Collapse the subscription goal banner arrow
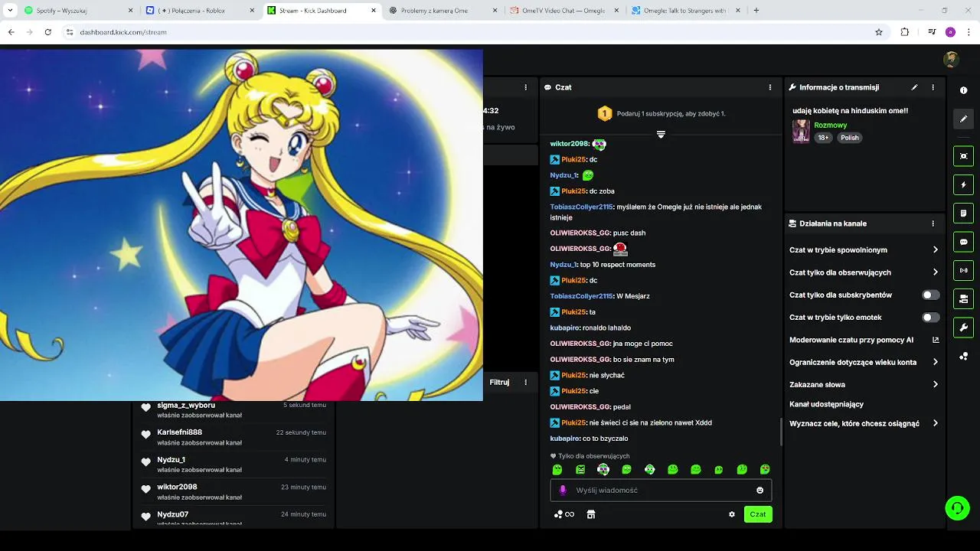Screen dimensions: 980x551 point(661,134)
